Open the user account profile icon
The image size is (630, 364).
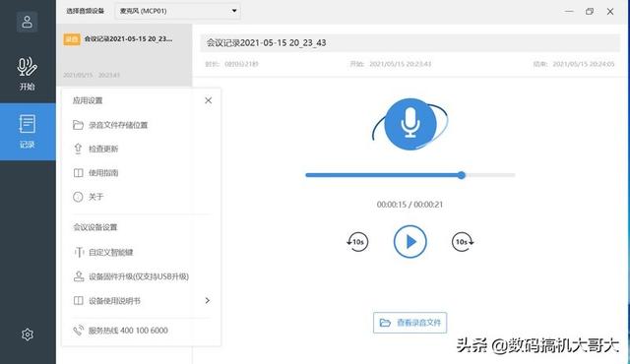[x=28, y=22]
